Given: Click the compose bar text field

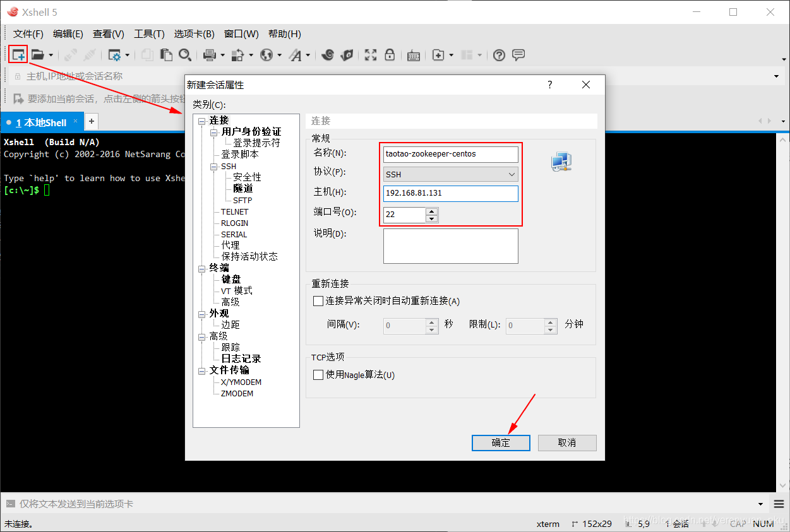Looking at the screenshot, I should point(385,504).
